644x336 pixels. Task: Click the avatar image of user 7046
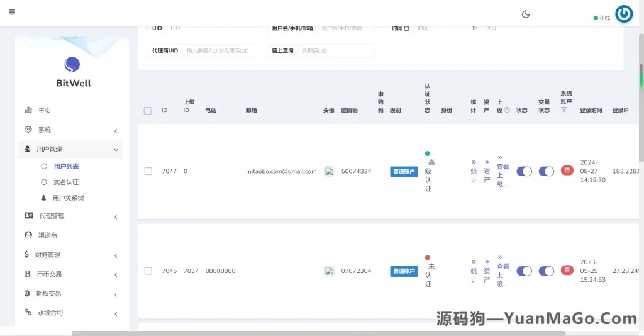click(329, 271)
